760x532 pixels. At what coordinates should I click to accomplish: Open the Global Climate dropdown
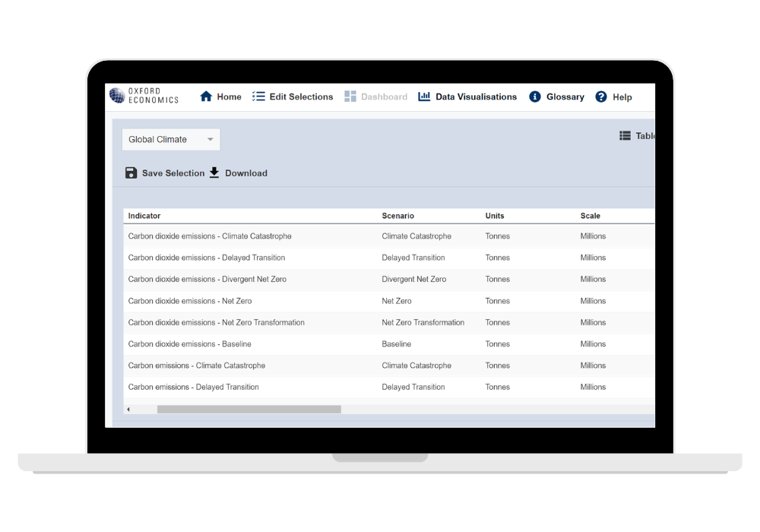pos(171,140)
